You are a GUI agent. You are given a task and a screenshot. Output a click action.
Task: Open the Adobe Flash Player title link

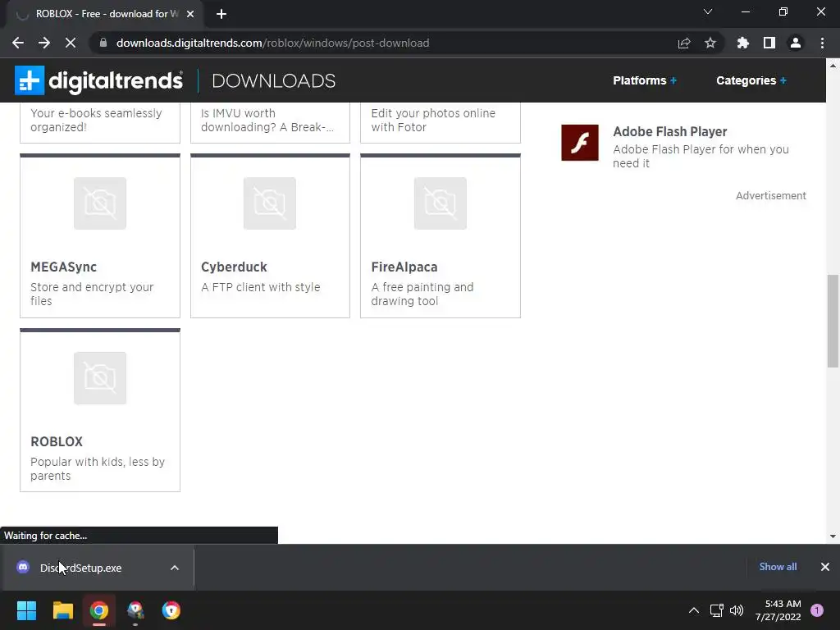[x=669, y=132]
